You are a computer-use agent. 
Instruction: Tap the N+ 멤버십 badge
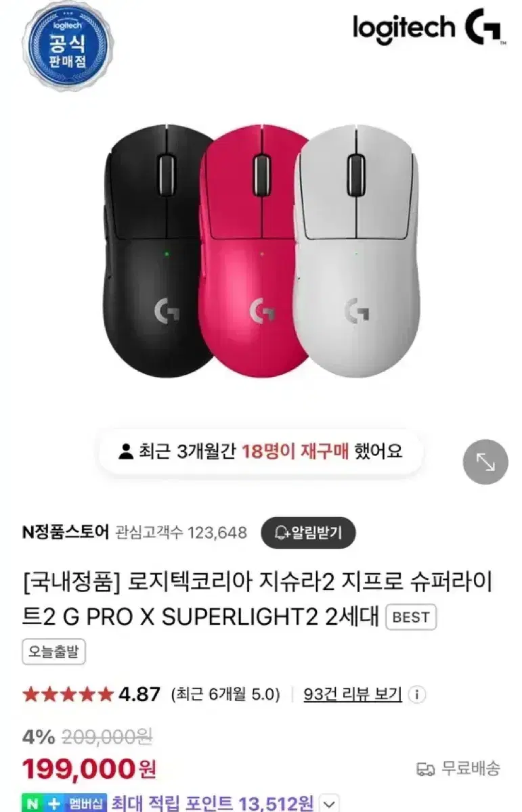(65, 803)
